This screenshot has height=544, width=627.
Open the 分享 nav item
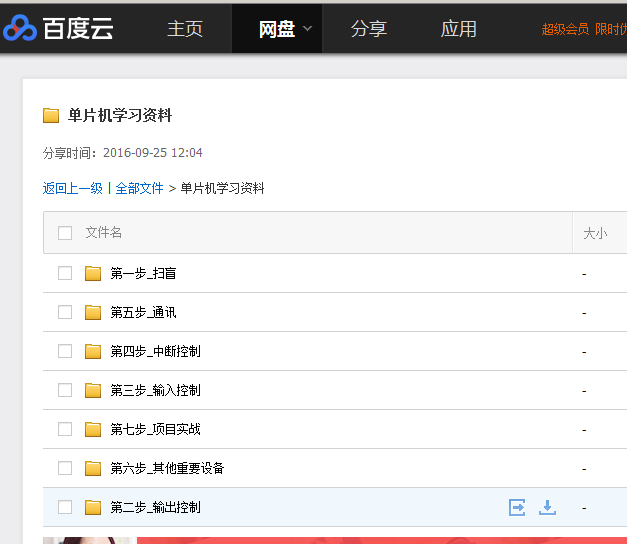pyautogui.click(x=369, y=29)
